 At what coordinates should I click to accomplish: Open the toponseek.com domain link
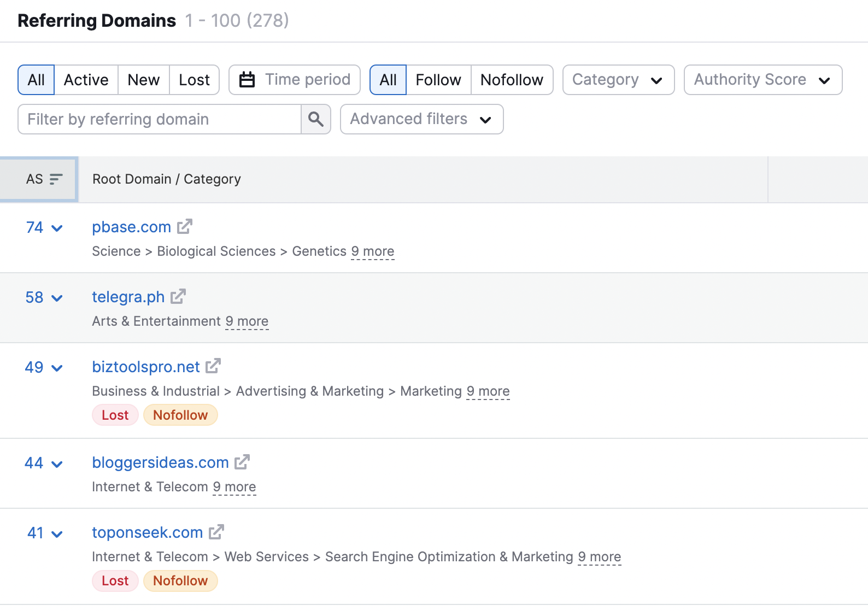coord(148,532)
